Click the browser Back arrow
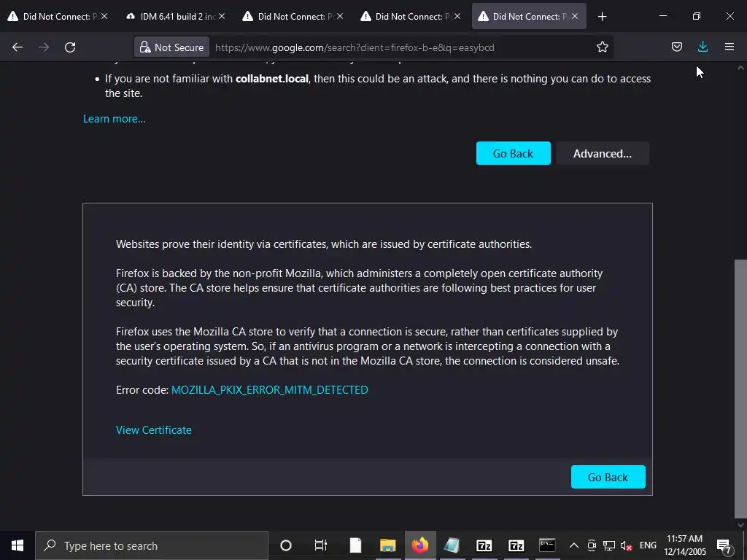The image size is (747, 560). 18,47
